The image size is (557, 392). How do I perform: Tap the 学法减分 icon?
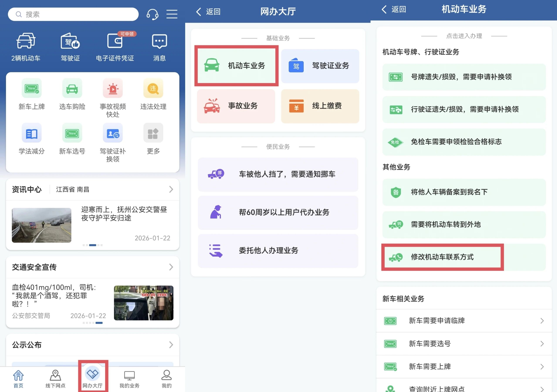[x=32, y=133]
